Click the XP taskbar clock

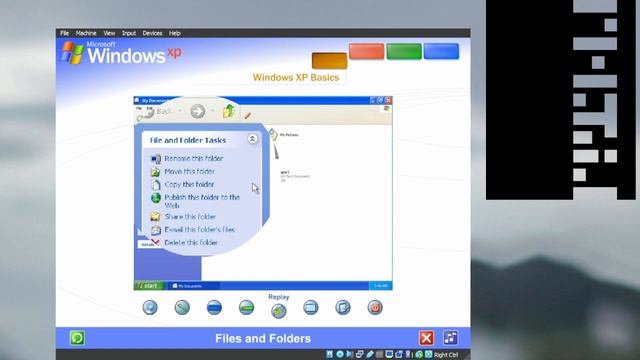(x=380, y=286)
